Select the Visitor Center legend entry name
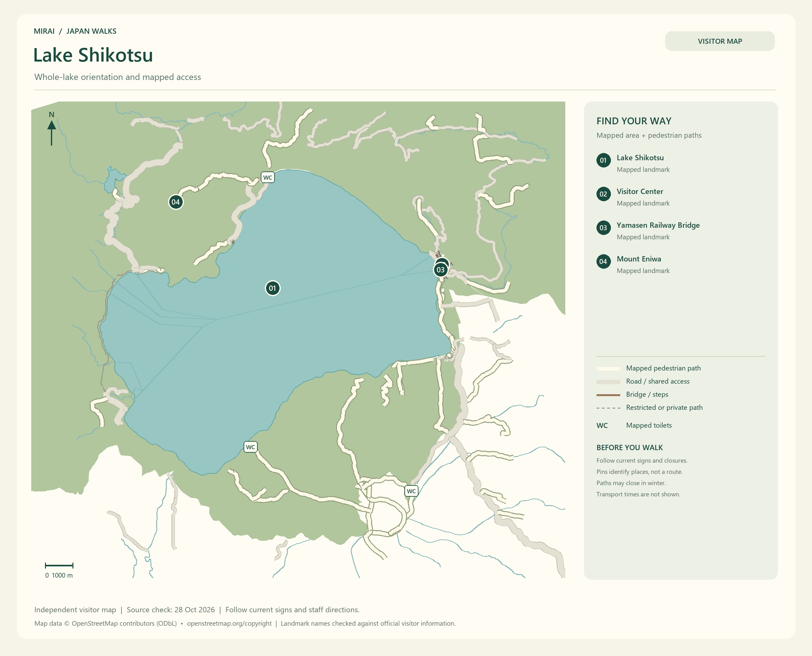The width and height of the screenshot is (812, 656). (x=640, y=191)
